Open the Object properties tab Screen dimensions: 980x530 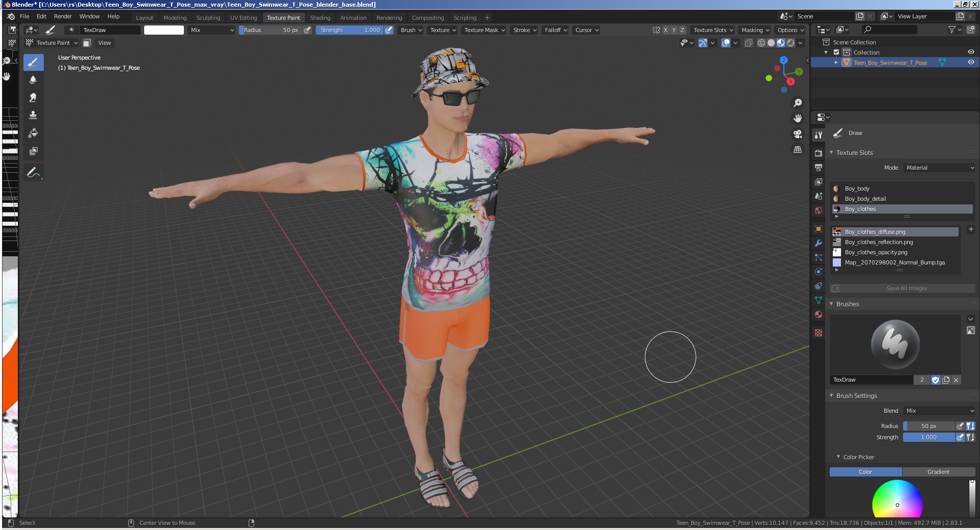(819, 229)
